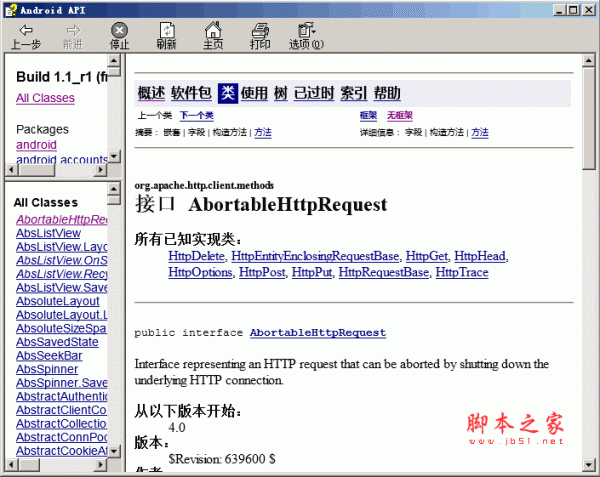Image resolution: width=600 pixels, height=477 pixels.
Task: Open the 使用 navigation tab
Action: tap(254, 93)
